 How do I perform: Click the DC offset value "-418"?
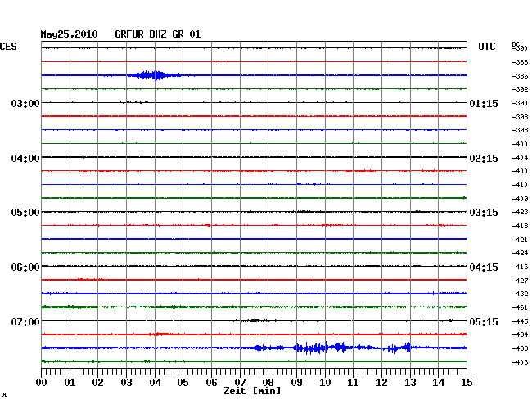pyautogui.click(x=520, y=226)
